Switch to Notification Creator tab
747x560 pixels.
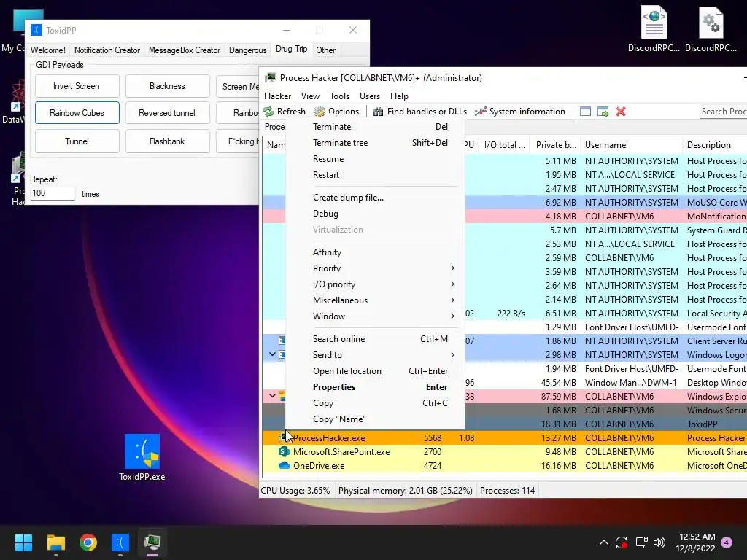click(107, 50)
